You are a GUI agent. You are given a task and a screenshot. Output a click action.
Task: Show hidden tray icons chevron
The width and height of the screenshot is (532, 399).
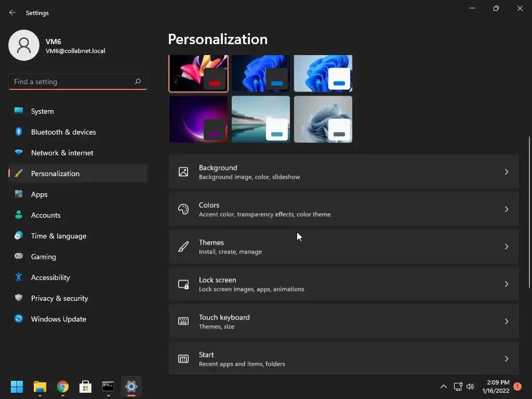click(x=444, y=387)
